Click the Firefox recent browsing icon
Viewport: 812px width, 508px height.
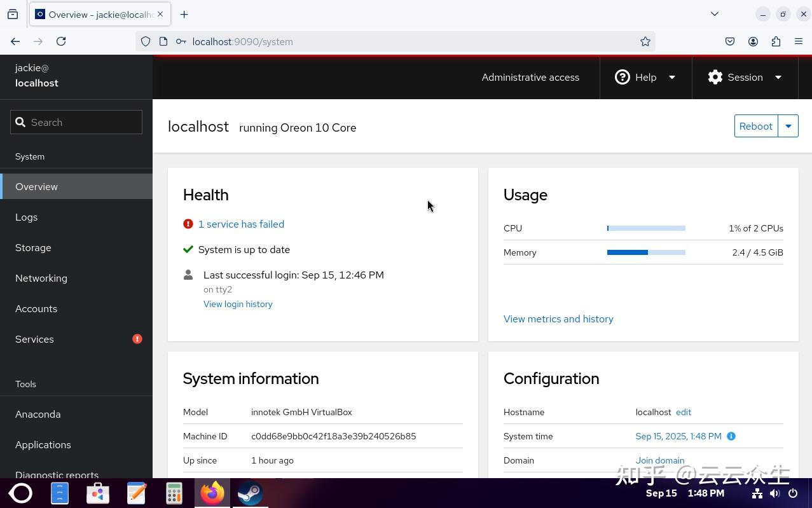point(13,14)
